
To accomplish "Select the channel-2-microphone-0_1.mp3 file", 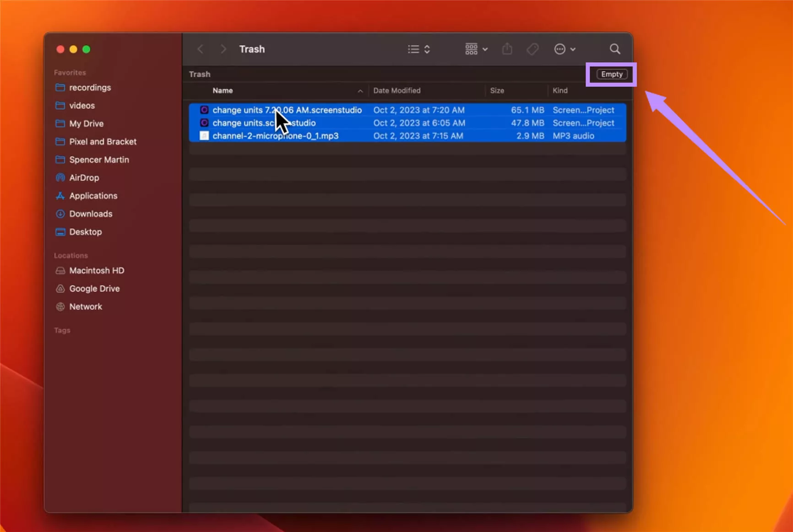I will [275, 135].
